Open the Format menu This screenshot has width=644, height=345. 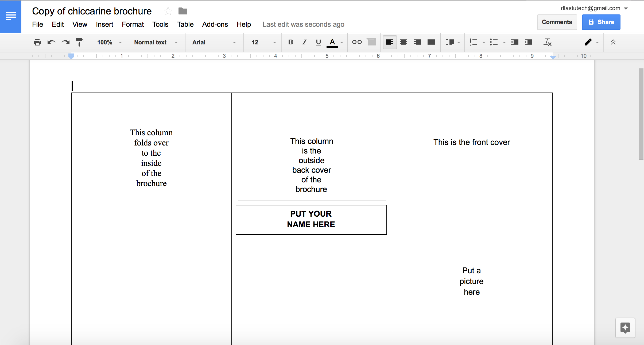point(133,24)
